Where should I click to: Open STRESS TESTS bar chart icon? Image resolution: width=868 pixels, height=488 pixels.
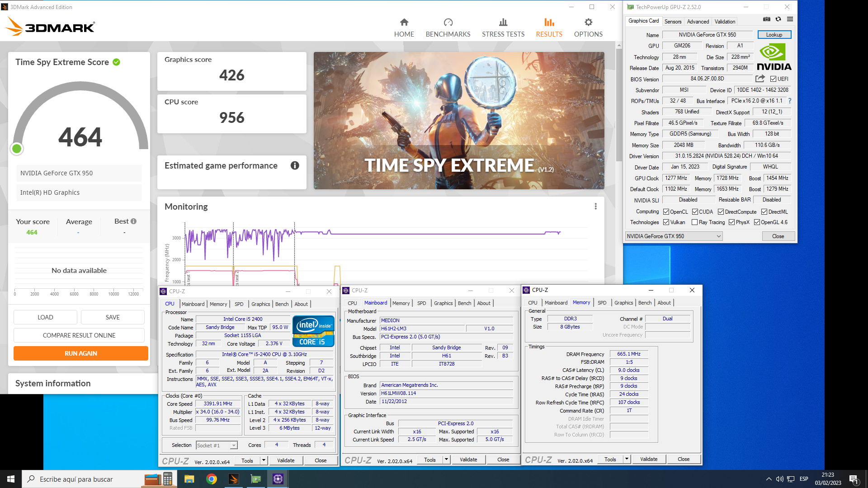[503, 22]
